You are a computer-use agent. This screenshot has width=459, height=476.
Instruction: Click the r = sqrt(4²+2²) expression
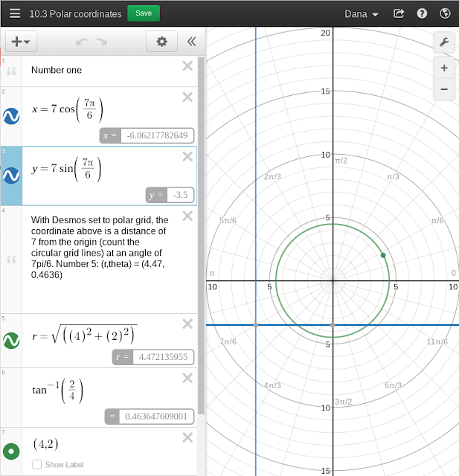coord(84,335)
